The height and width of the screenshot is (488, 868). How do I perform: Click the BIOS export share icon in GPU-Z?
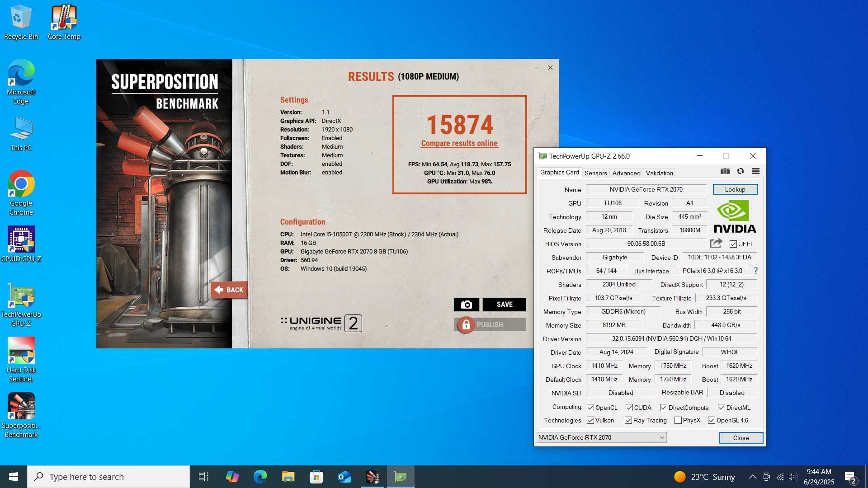pos(716,243)
